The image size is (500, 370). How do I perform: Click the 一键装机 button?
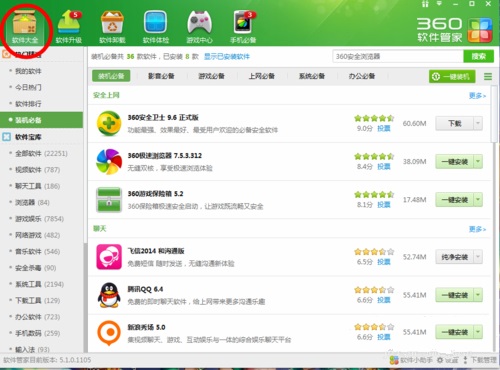[452, 77]
